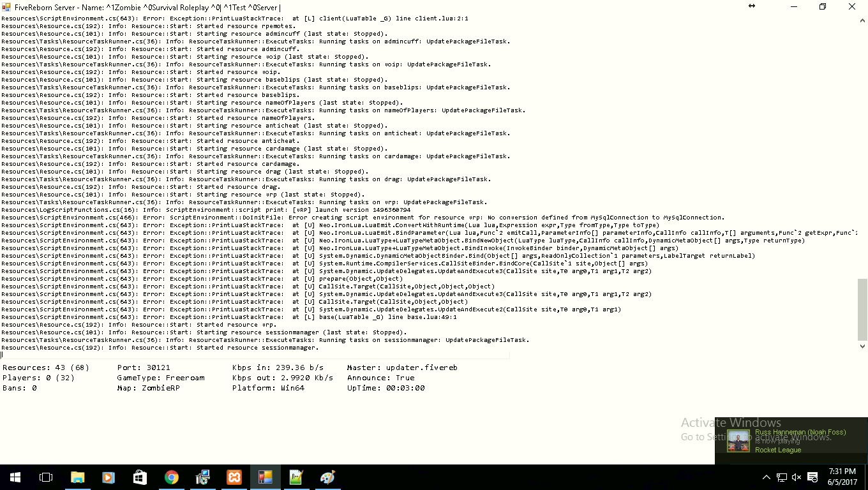The image size is (868, 490).
Task: Click the resize arrows in the title bar
Action: pos(752,6)
